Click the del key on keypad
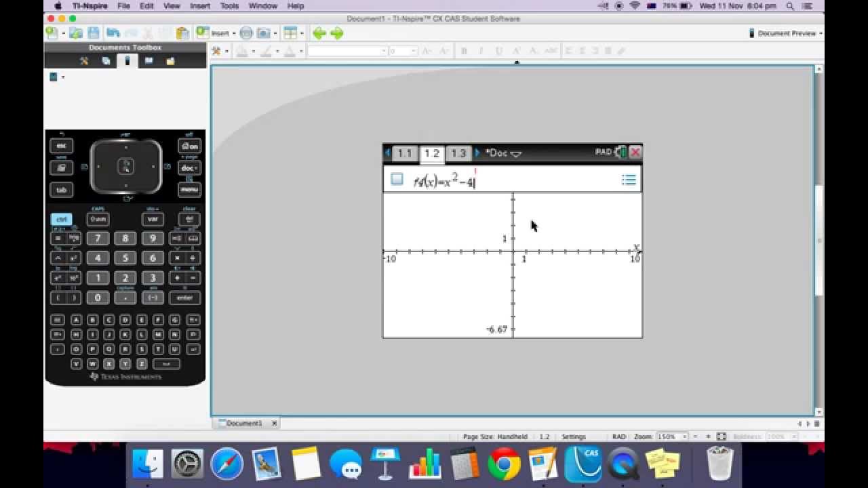The image size is (868, 488). (x=189, y=219)
